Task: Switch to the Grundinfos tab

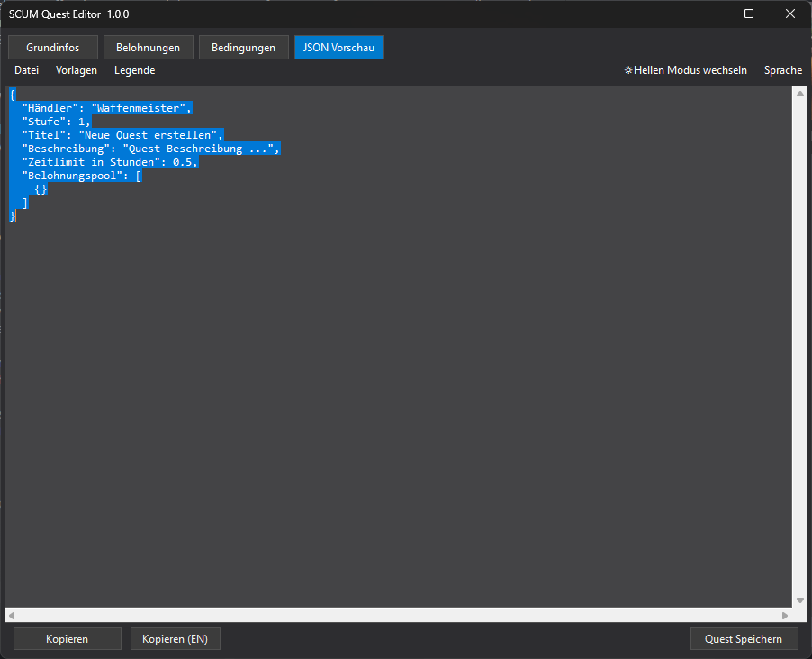Action: 53,48
